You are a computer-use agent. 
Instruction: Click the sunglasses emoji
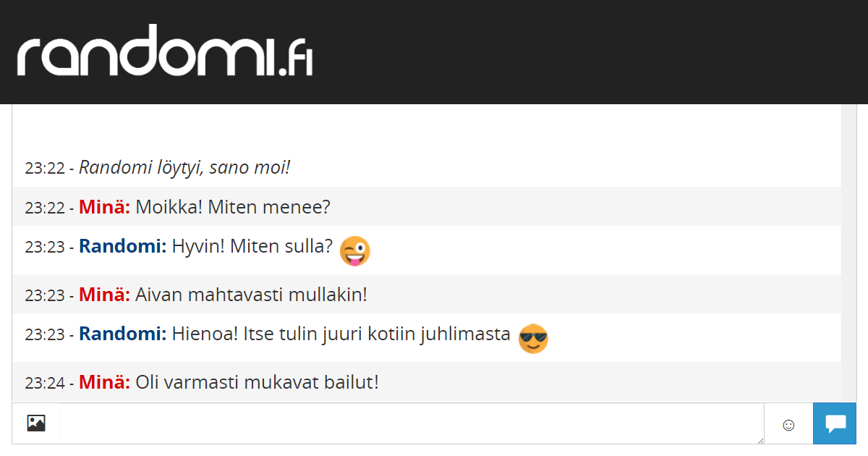point(533,339)
